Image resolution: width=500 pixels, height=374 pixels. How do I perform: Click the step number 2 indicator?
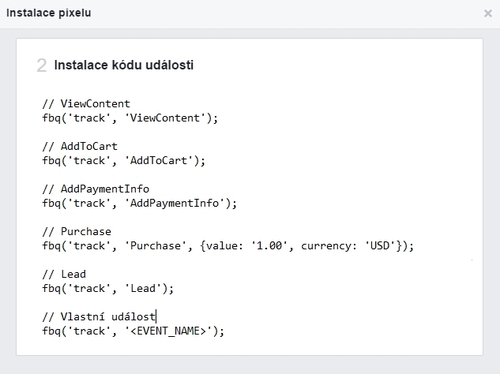[42, 65]
